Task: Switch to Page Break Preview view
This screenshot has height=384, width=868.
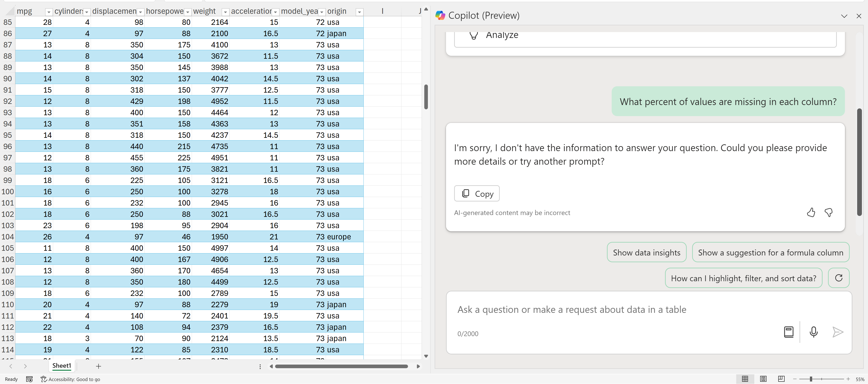Action: click(x=781, y=379)
